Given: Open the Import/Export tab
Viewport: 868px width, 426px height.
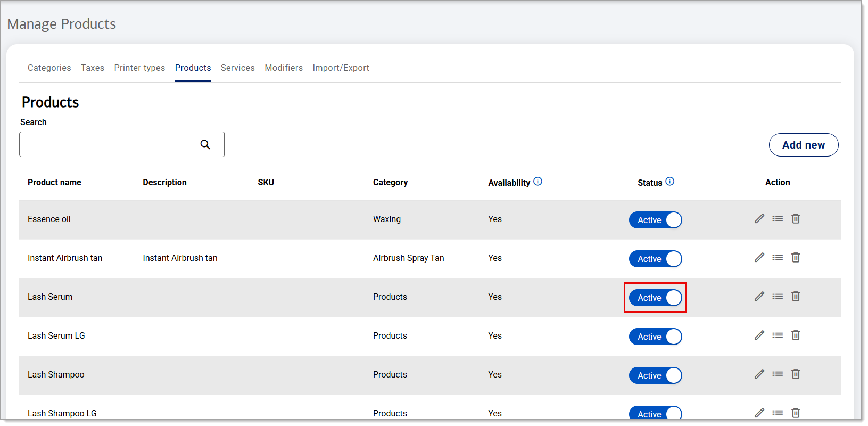Looking at the screenshot, I should pos(341,68).
